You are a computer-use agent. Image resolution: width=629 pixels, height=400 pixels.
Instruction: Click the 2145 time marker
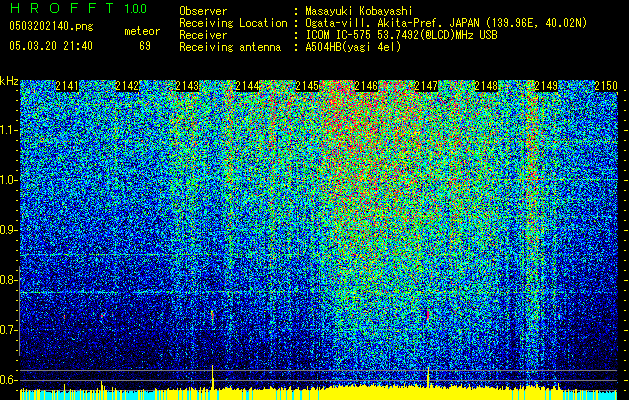pos(307,85)
